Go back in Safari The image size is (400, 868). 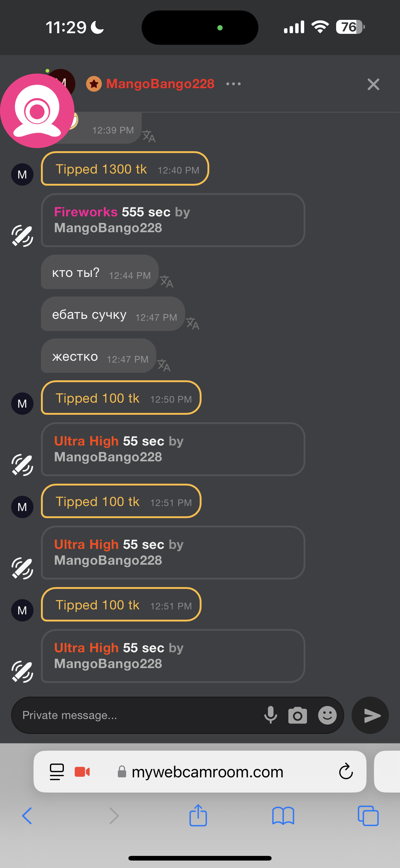pyautogui.click(x=27, y=816)
